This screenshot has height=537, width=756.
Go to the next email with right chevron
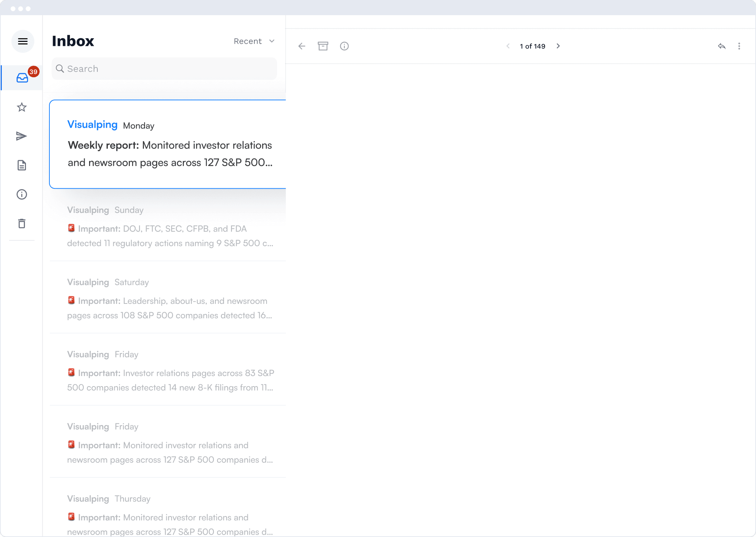click(x=558, y=46)
